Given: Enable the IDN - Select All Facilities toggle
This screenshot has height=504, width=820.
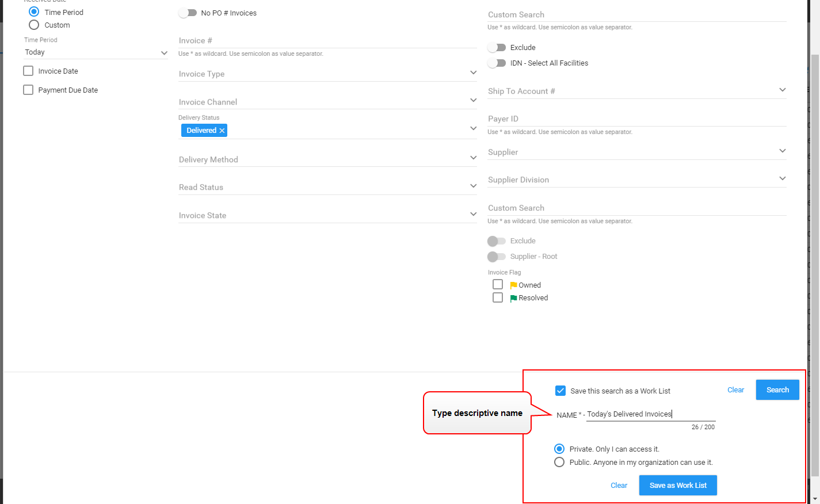Looking at the screenshot, I should 497,63.
